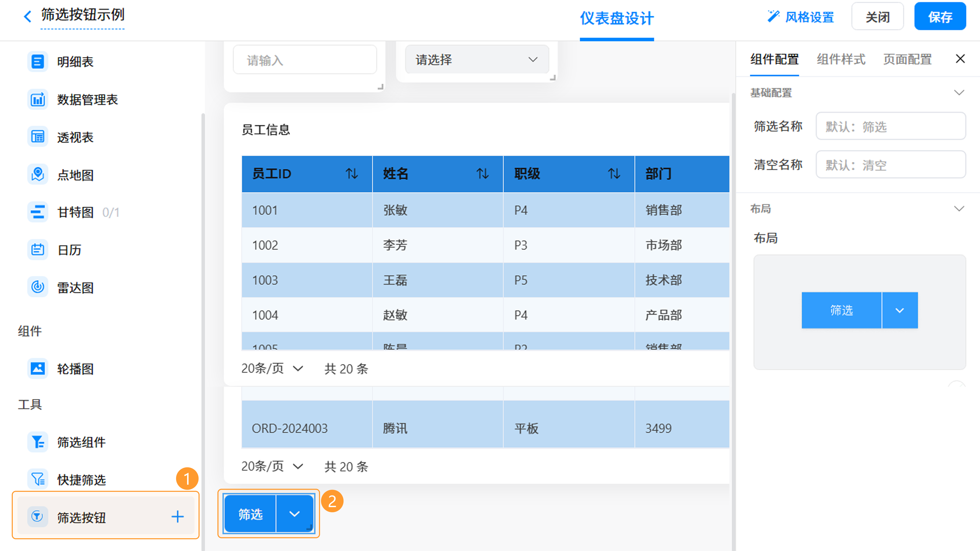The height and width of the screenshot is (551, 980).
Task: Save the dashboard with 保存
Action: pos(940,16)
